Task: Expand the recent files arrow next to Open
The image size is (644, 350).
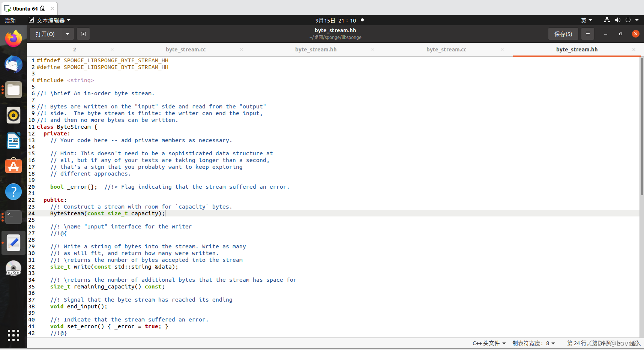Action: (68, 34)
